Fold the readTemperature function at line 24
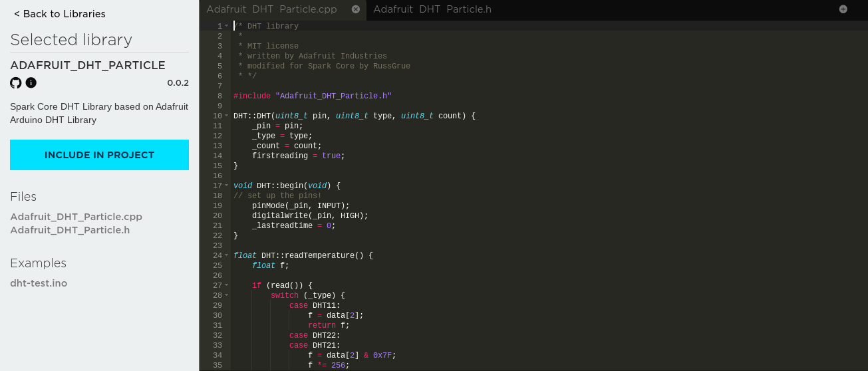Screen dimensions: 868x371 (227, 255)
